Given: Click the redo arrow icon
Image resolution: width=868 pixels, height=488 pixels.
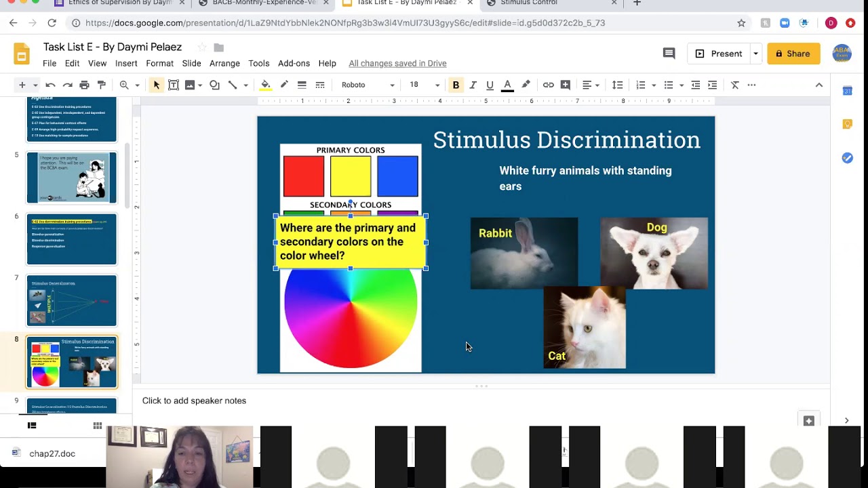Looking at the screenshot, I should pyautogui.click(x=67, y=85).
